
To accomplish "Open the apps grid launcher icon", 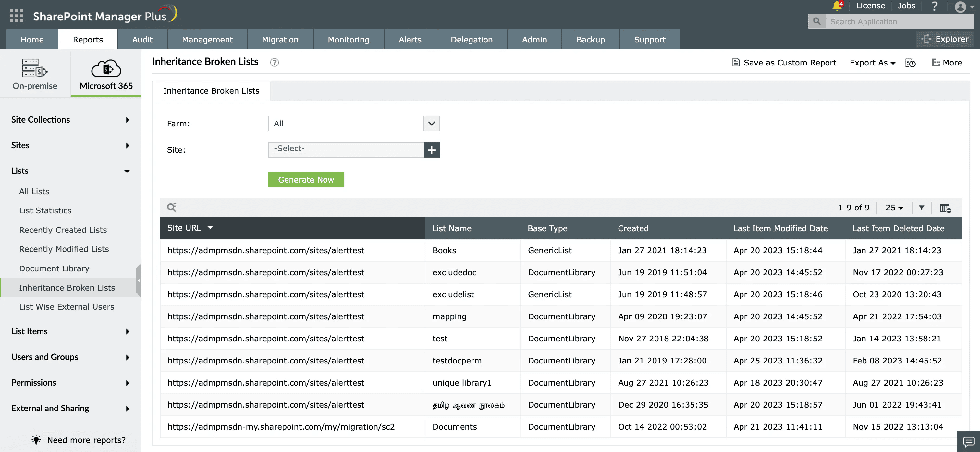I will click(x=16, y=16).
